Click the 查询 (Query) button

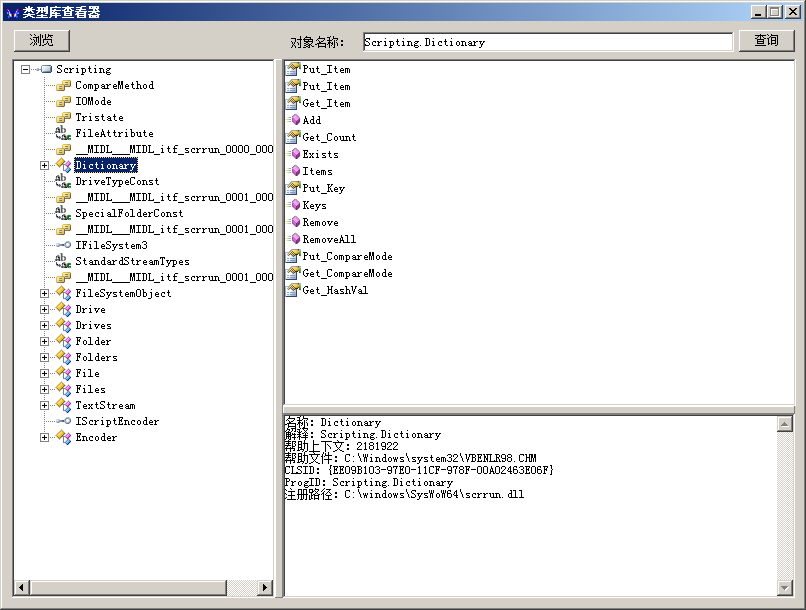(766, 41)
